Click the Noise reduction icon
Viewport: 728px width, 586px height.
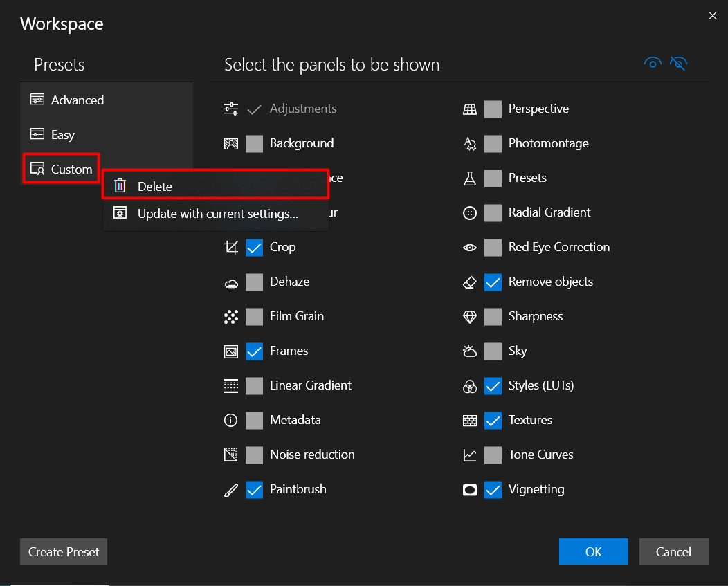point(230,455)
